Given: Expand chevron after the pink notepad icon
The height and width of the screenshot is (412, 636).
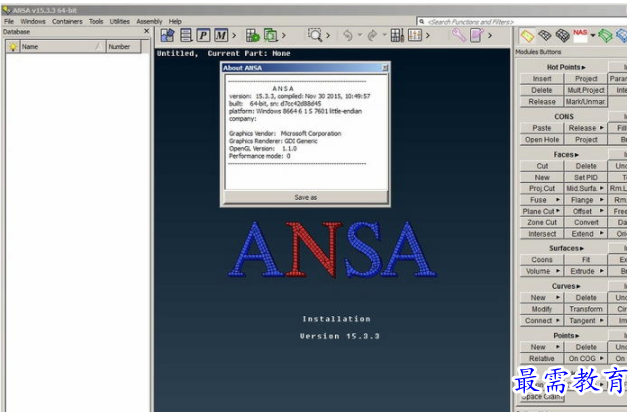Looking at the screenshot, I should pyautogui.click(x=490, y=36).
